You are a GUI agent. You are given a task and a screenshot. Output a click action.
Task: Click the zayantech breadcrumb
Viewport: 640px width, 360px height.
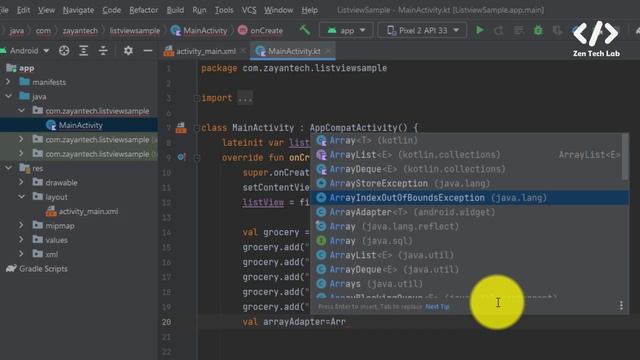(x=80, y=31)
